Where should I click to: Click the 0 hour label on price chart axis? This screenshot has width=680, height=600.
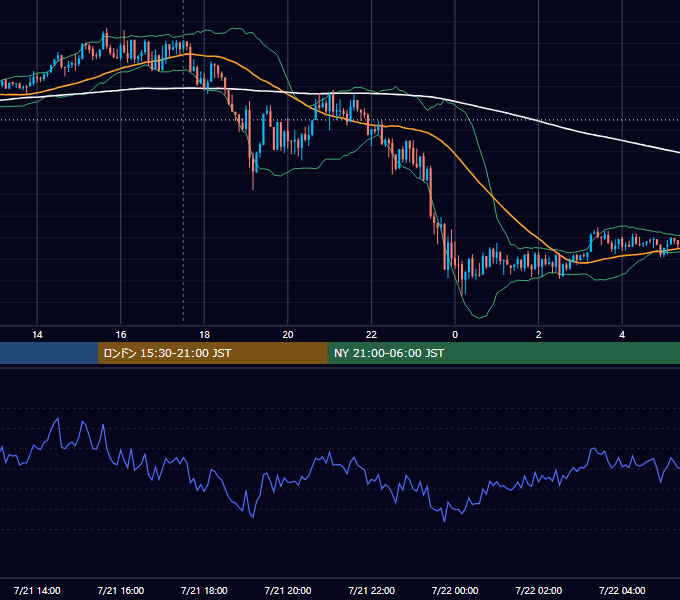pyautogui.click(x=455, y=335)
